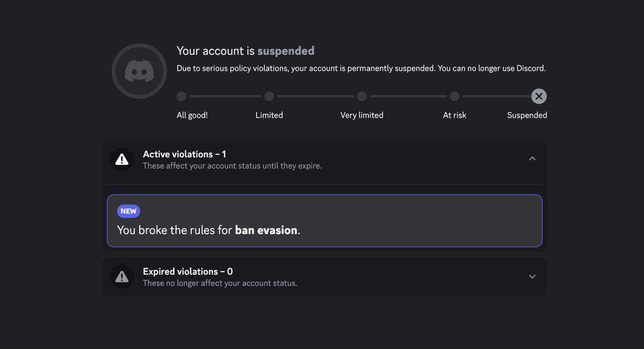644x349 pixels.
Task: Click the bold ban evasion text
Action: pos(266,230)
